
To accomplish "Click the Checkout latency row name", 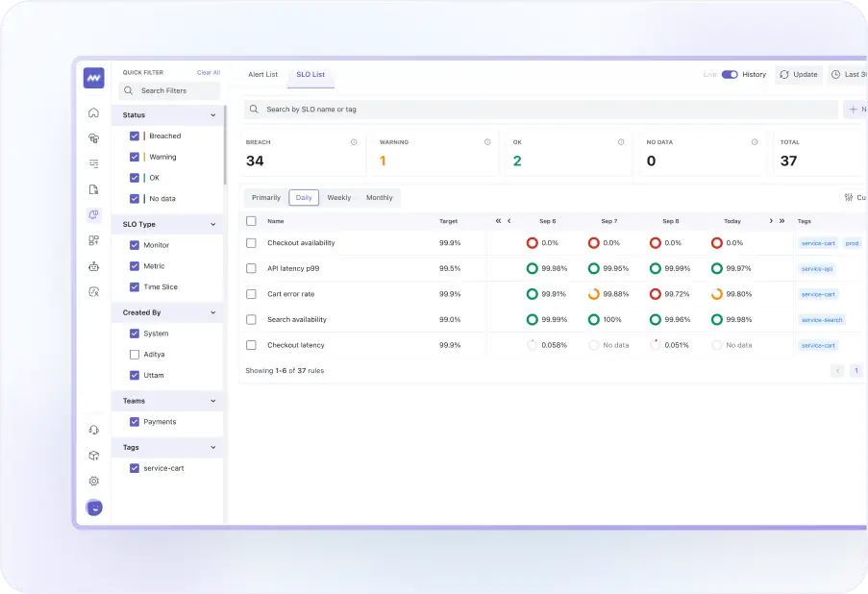I will tap(296, 345).
